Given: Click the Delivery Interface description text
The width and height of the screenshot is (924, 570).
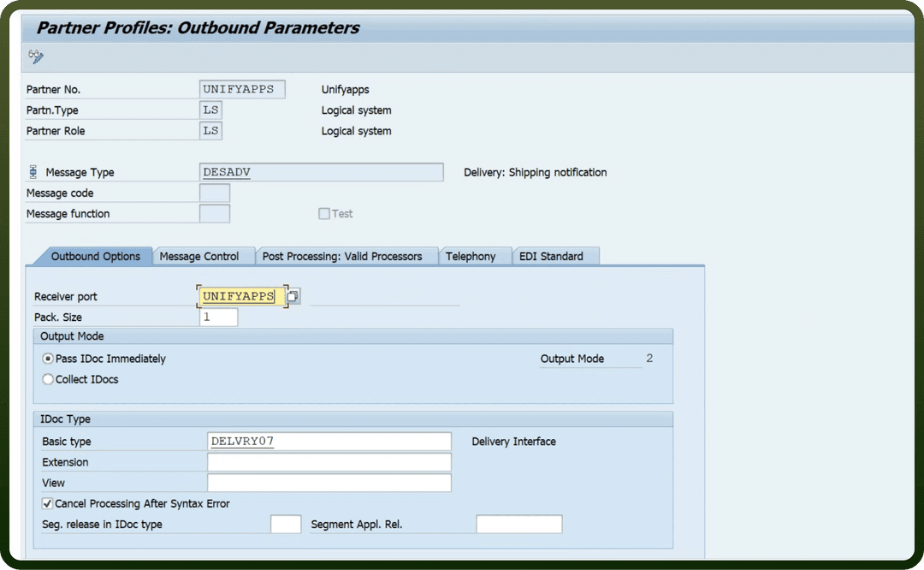Looking at the screenshot, I should coord(514,442).
